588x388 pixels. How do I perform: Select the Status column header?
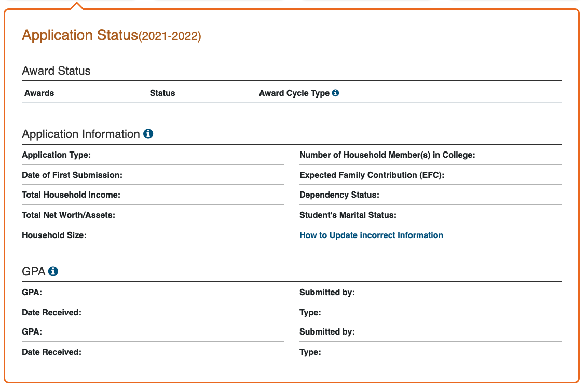(162, 93)
